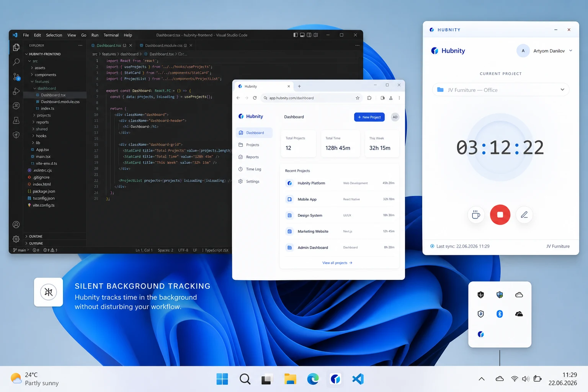Image resolution: width=588 pixels, height=392 pixels.
Task: Bookmark the page with the star icon
Action: tap(358, 98)
